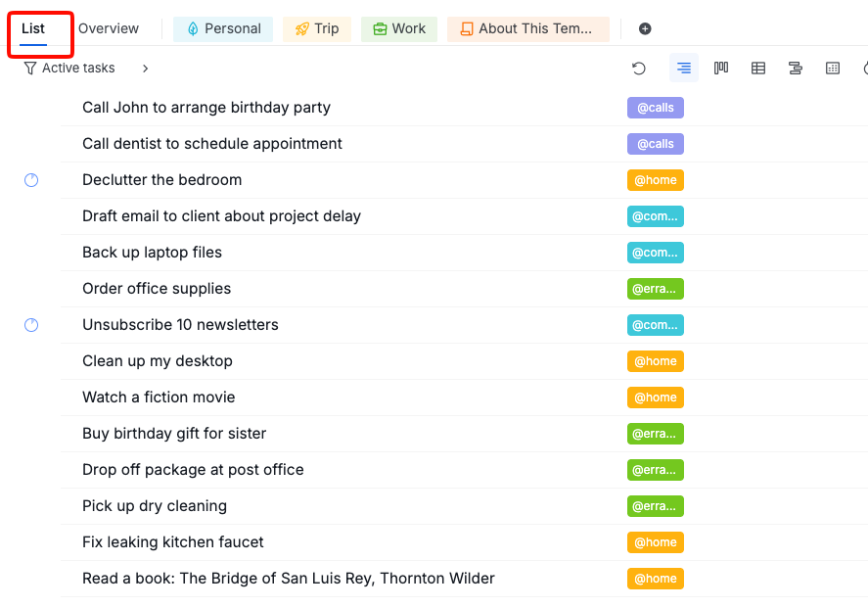Screen dimensions: 868x608
Task: Select task Draft email to client about project delay
Action: 221,216
